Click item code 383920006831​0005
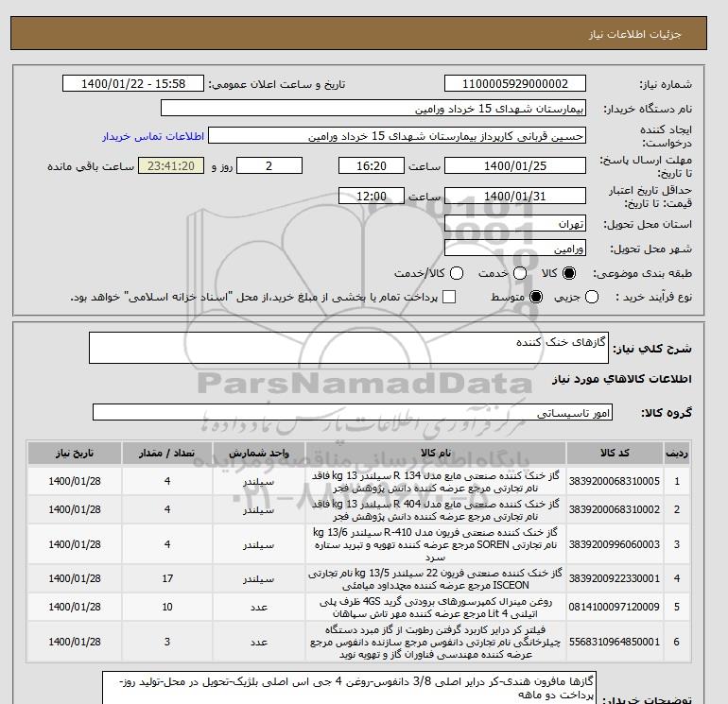Viewport: 728px width, 704px height. point(615,481)
